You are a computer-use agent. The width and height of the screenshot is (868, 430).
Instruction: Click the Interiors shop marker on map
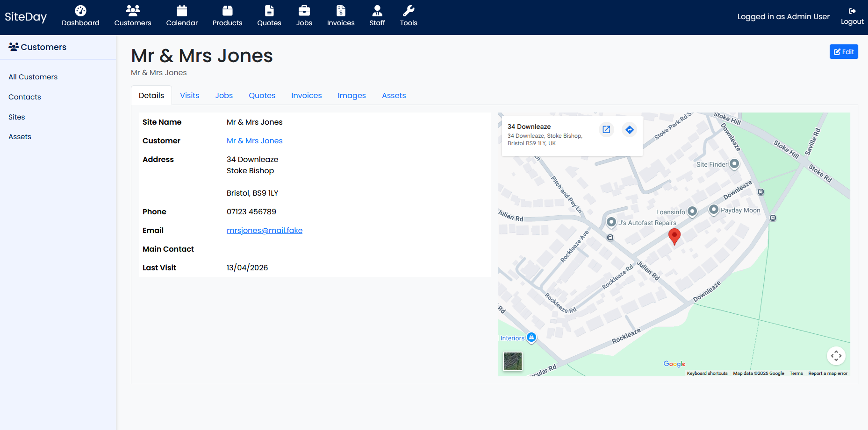point(531,338)
